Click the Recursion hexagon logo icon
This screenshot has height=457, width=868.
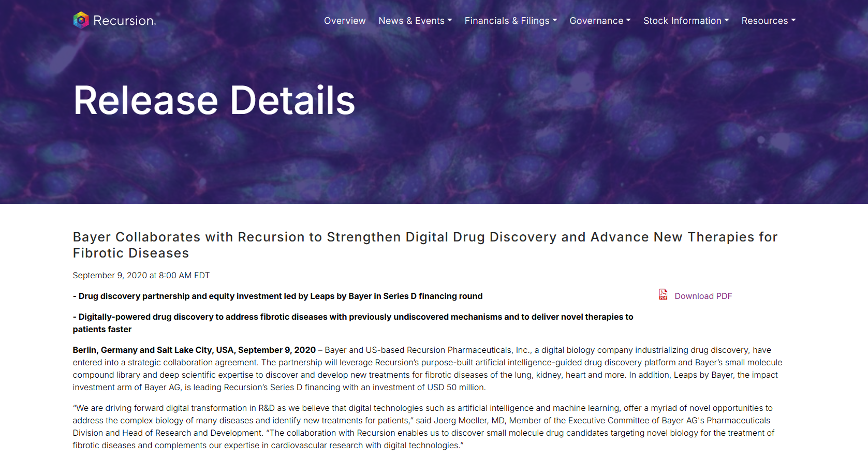(81, 20)
